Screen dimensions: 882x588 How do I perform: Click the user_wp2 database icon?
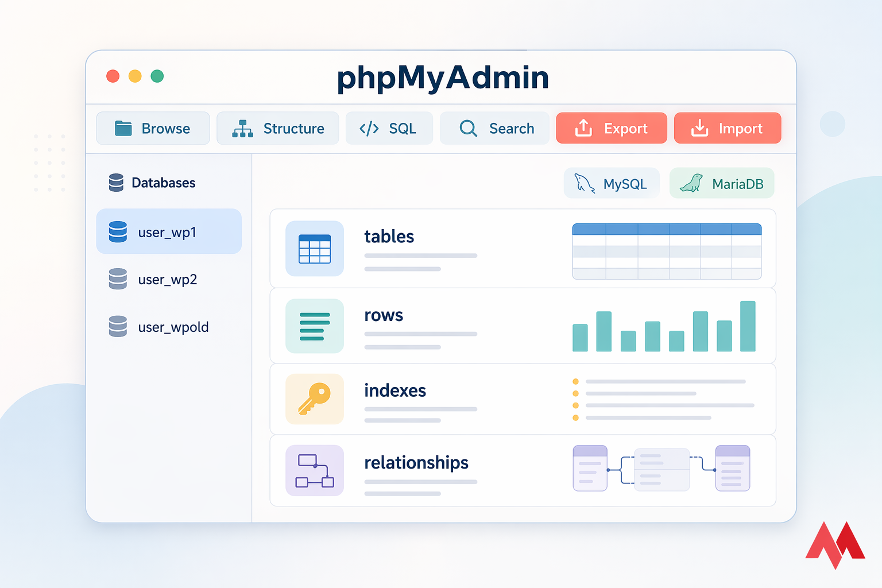[x=118, y=279]
